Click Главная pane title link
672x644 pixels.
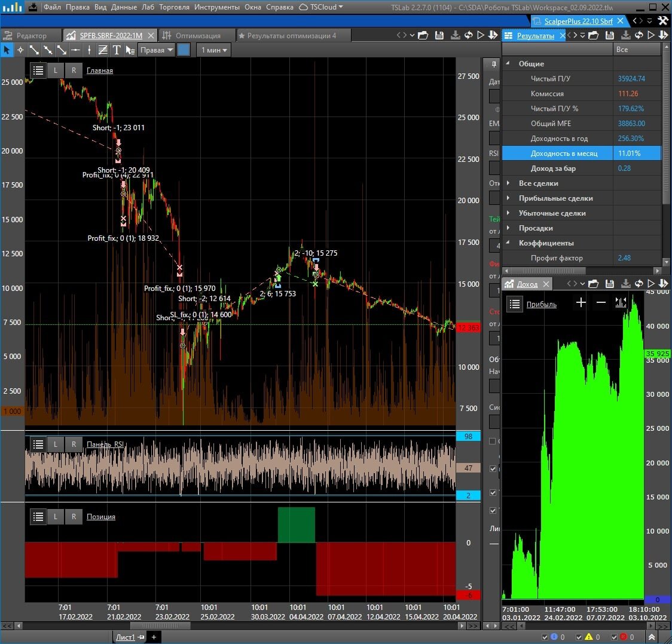[x=99, y=70]
